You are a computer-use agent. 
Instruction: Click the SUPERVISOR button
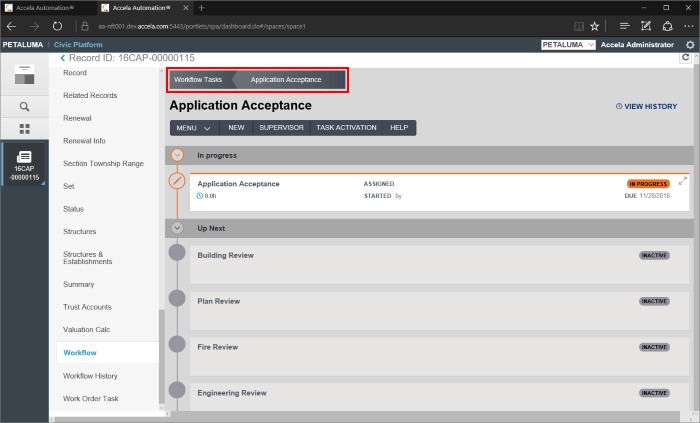pyautogui.click(x=281, y=128)
